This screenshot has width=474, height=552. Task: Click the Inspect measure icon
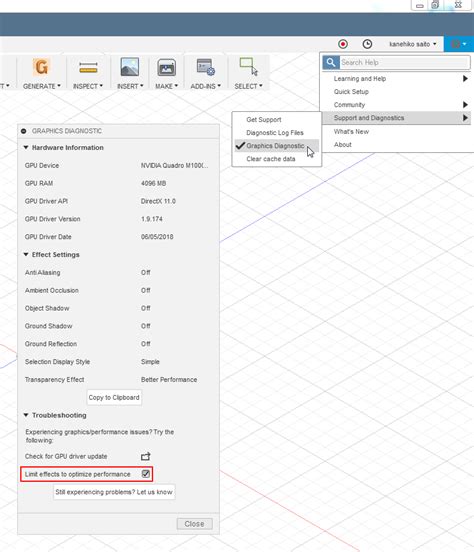[88, 67]
